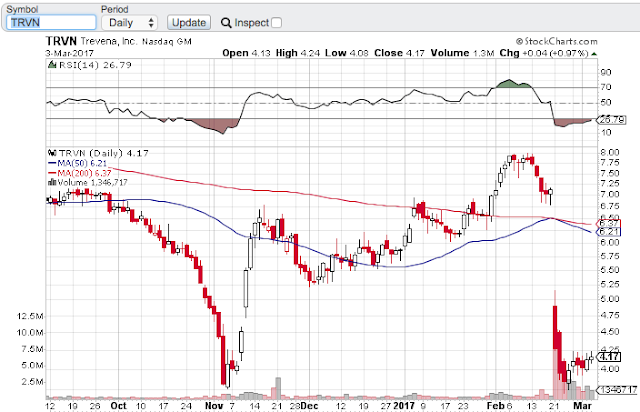Click the volume bars icon in legend
The image size is (640, 412).
click(52, 182)
